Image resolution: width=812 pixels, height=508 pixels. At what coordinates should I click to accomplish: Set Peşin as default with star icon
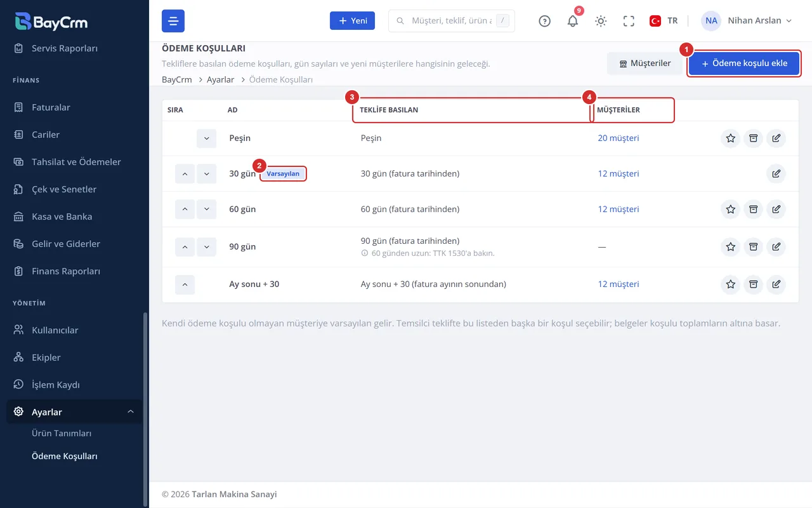point(731,138)
